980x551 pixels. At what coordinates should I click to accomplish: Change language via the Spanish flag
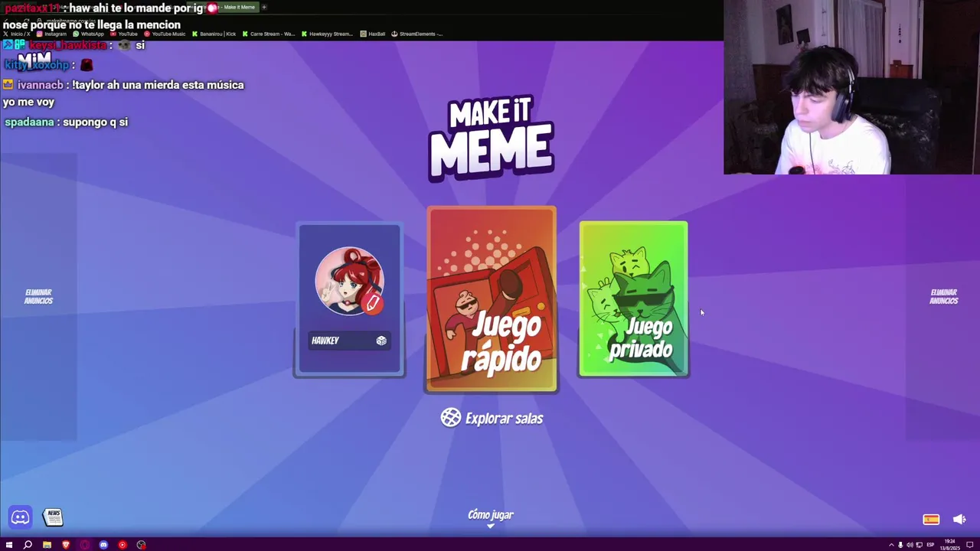click(x=931, y=520)
